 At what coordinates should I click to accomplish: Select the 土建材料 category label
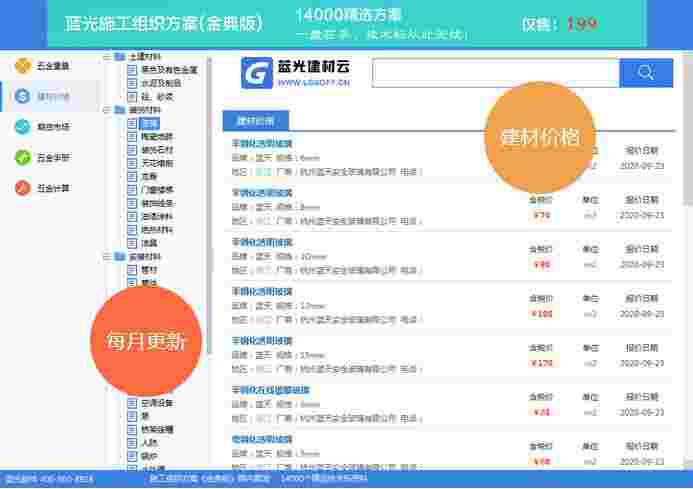pos(145,57)
